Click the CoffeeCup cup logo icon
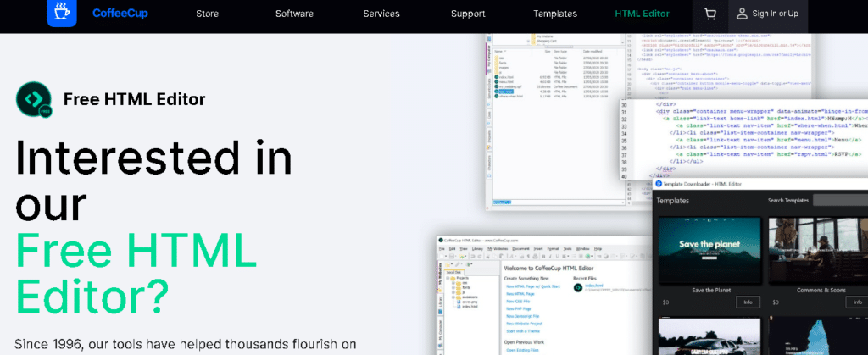This screenshot has height=355, width=868. 61,12
